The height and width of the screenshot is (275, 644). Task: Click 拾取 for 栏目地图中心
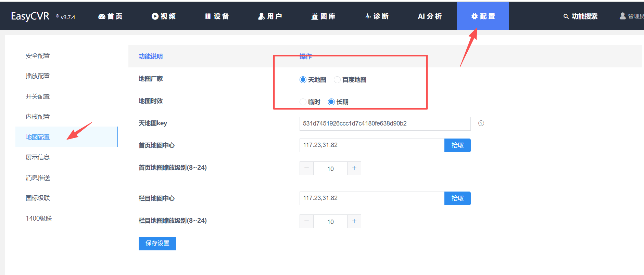[457, 198]
